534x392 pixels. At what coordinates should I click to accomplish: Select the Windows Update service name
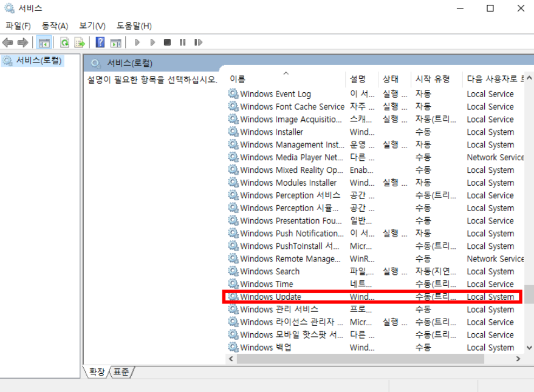point(270,297)
